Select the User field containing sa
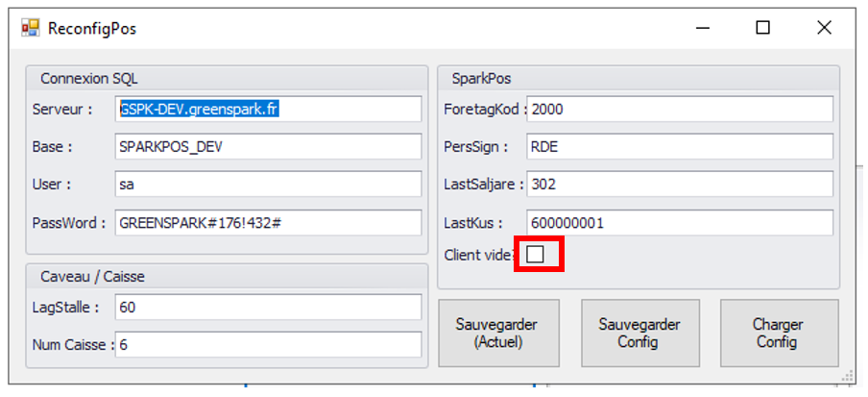Screen dimensions: 868x397 [268, 185]
